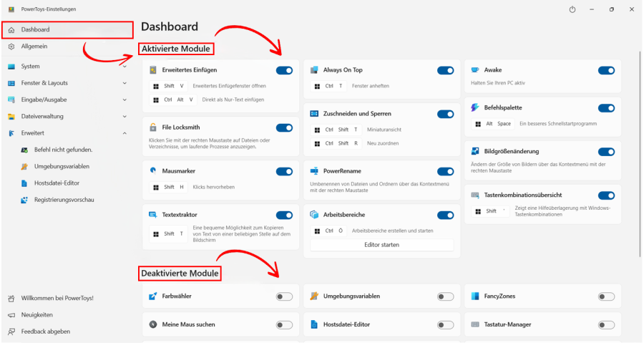Click the File Locksmith padlock icon
The width and height of the screenshot is (644, 343).
tap(153, 127)
